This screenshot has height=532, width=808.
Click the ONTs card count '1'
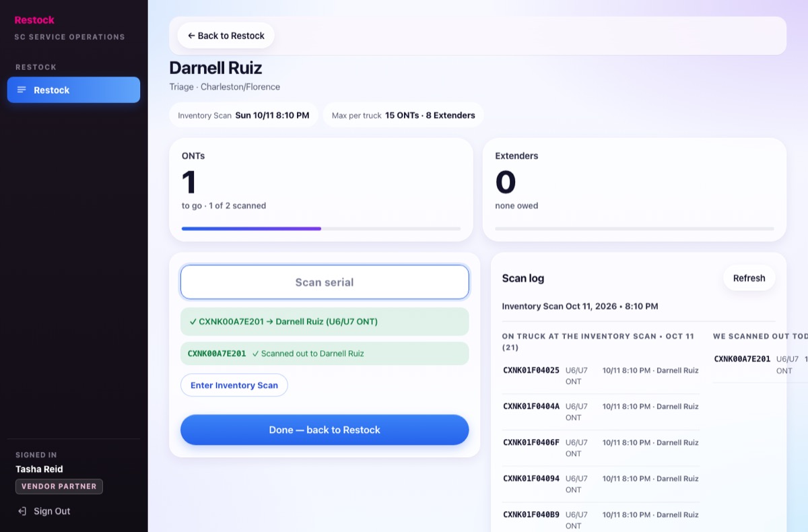coord(189,182)
